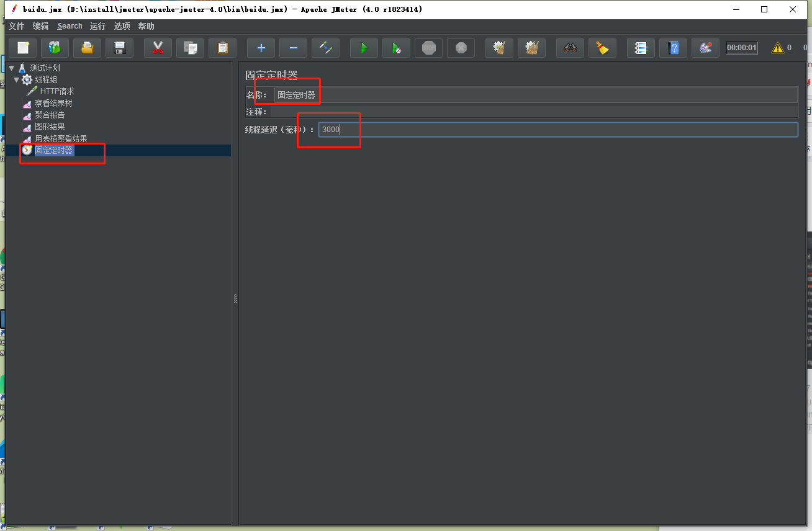Click the 注释 comment input field

[534, 112]
